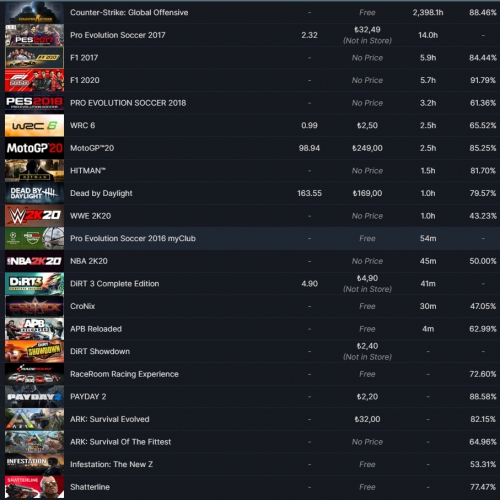Click the WWE 2K20 title link
This screenshot has width=500, height=500.
[x=90, y=216]
